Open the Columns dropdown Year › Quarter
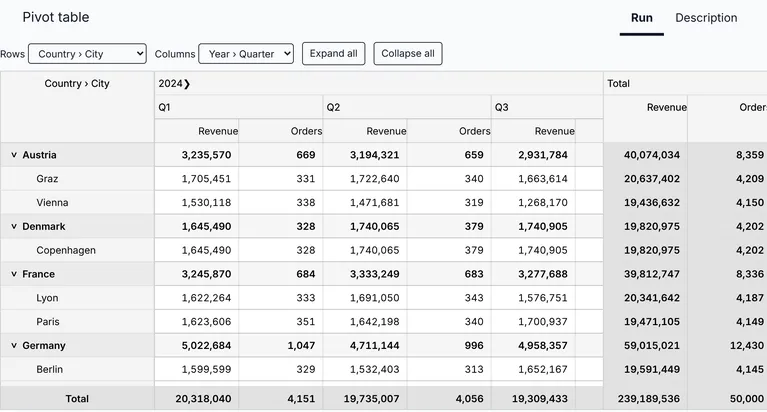The height and width of the screenshot is (412, 767). (x=246, y=54)
